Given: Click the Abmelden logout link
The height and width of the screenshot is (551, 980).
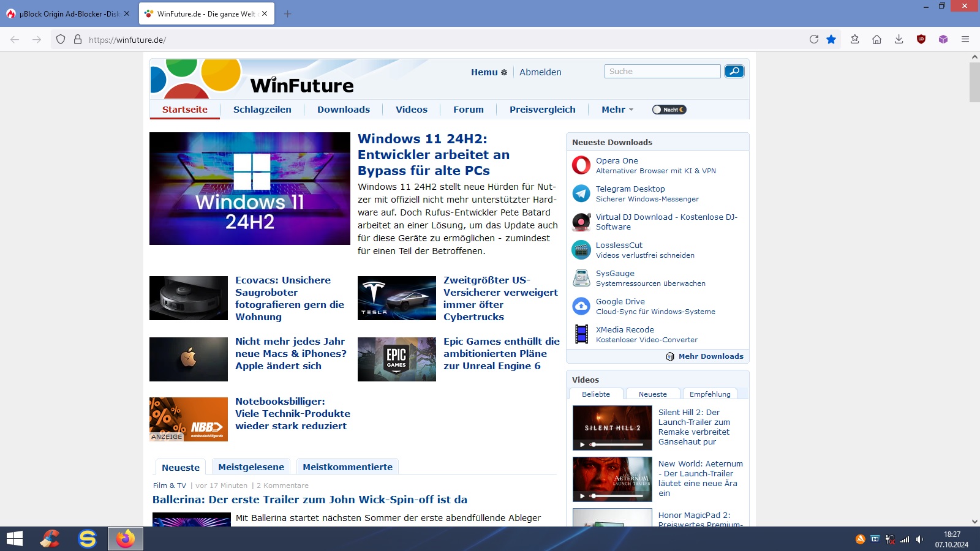Looking at the screenshot, I should point(540,72).
